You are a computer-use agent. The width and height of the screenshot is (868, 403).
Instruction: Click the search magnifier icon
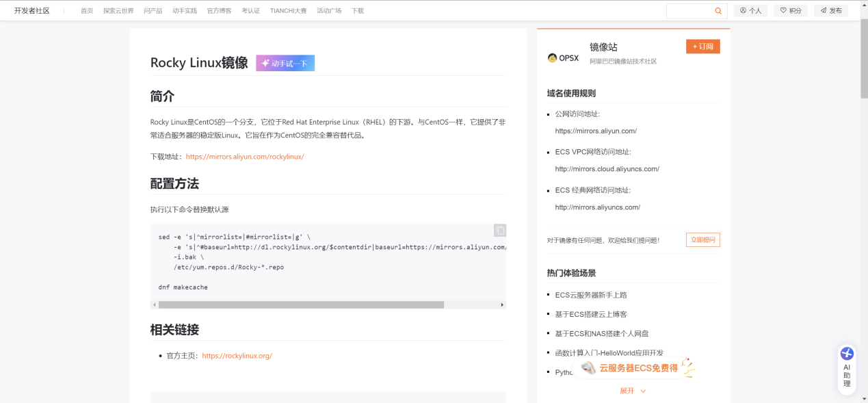click(718, 11)
